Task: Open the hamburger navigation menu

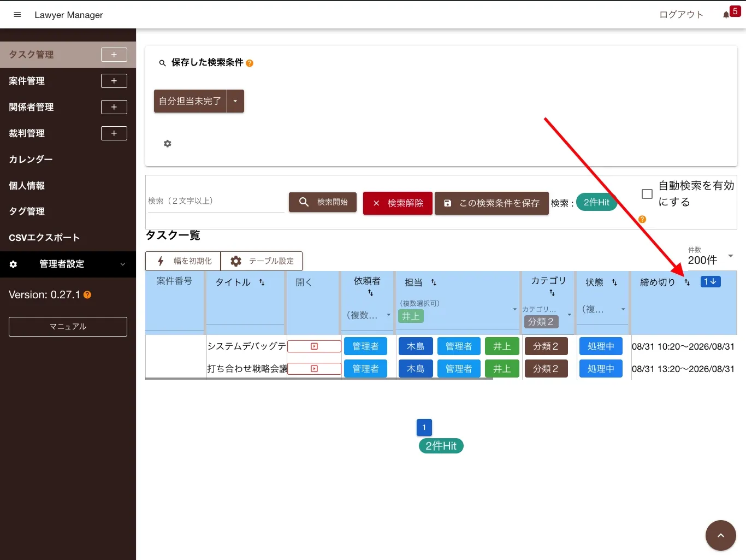Action: [17, 15]
